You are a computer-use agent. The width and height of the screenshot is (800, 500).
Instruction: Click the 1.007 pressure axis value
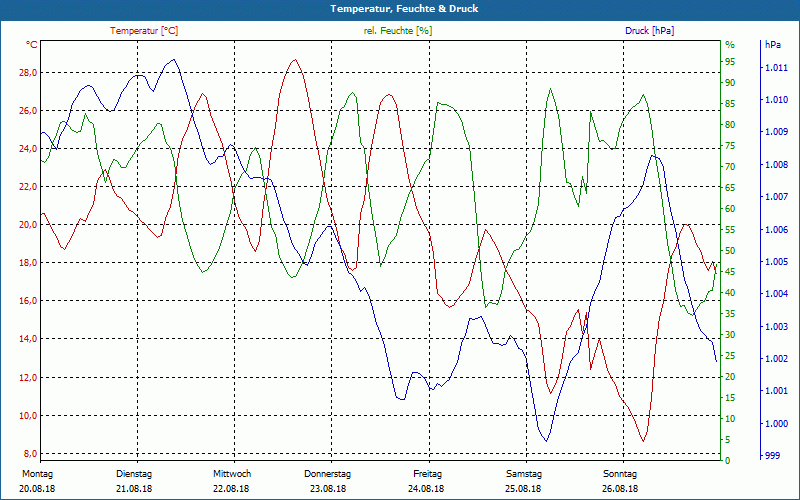[x=774, y=196]
